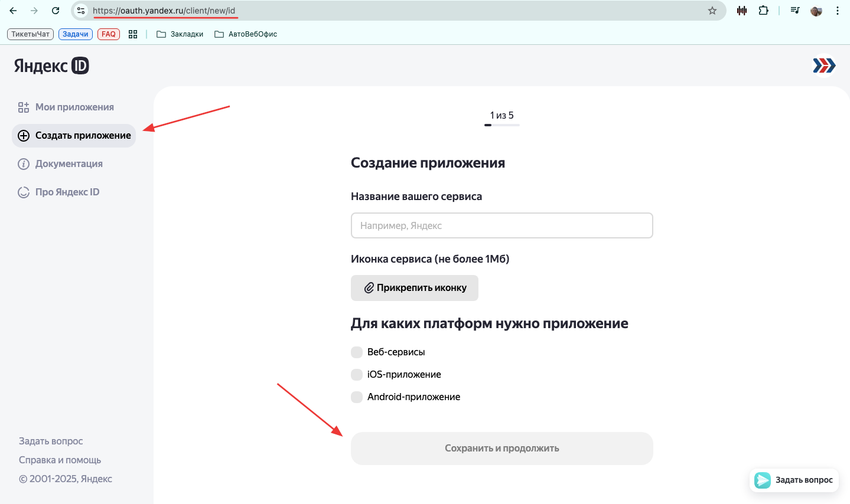The height and width of the screenshot is (504, 850).
Task: Open the FAQ bookmark
Action: [109, 34]
